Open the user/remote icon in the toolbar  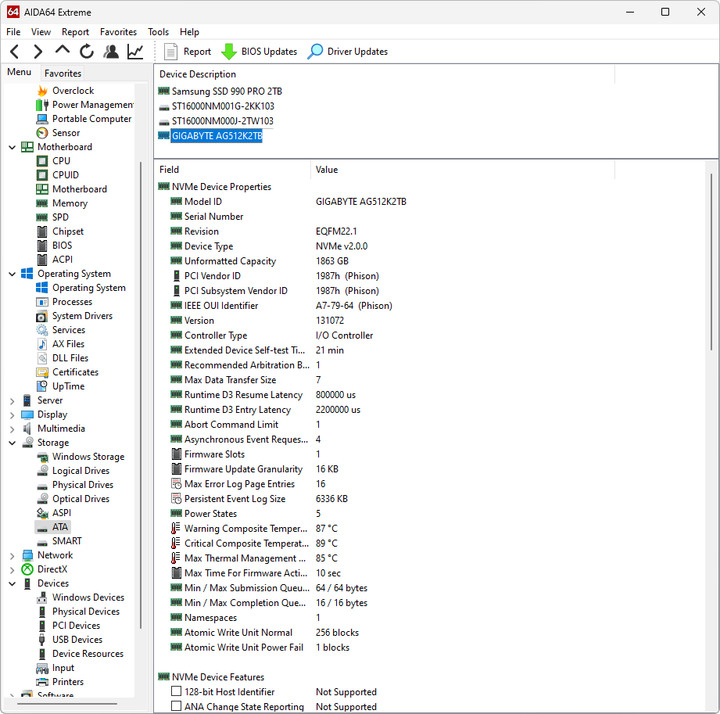[x=111, y=51]
